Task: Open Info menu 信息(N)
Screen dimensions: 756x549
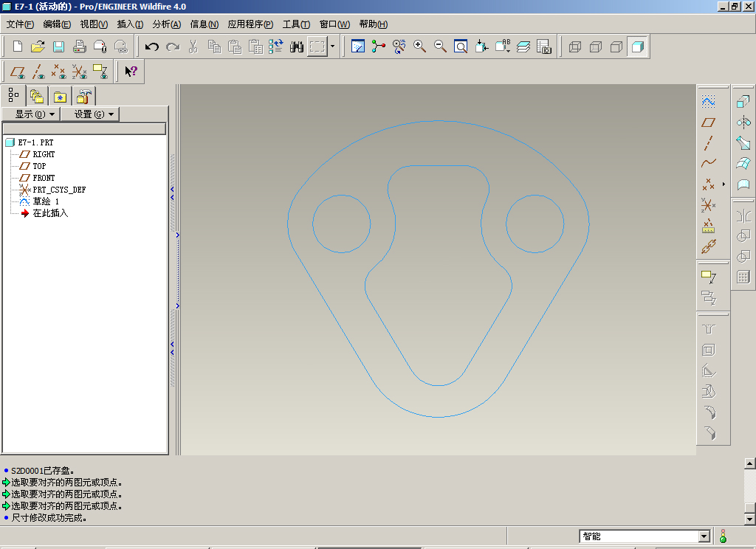Action: tap(205, 24)
